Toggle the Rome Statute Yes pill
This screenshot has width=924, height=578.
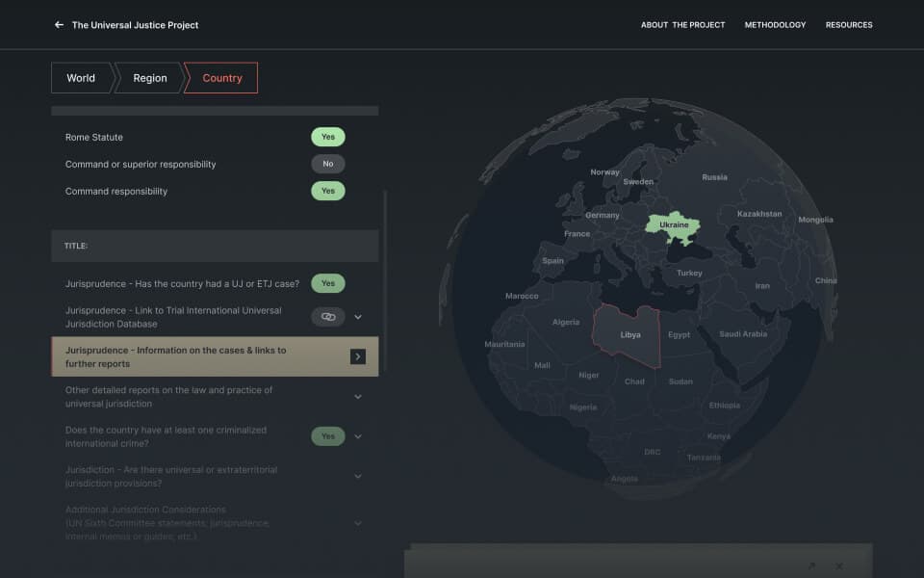click(x=328, y=138)
